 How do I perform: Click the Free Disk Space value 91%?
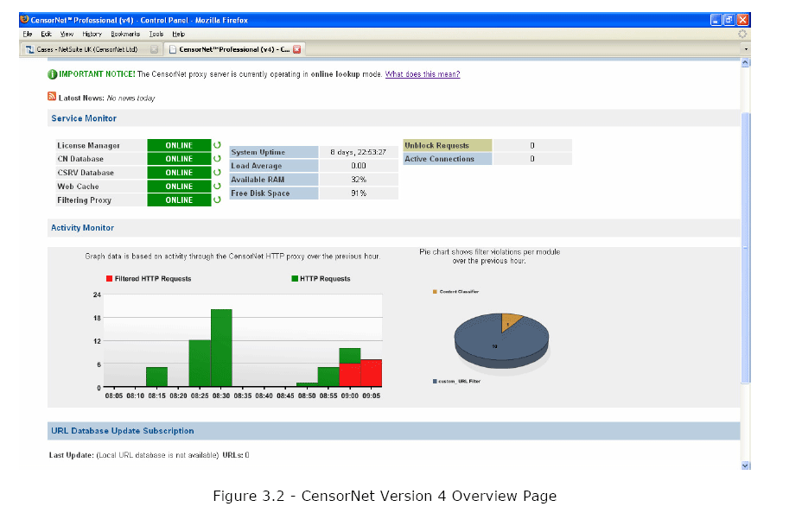click(359, 193)
